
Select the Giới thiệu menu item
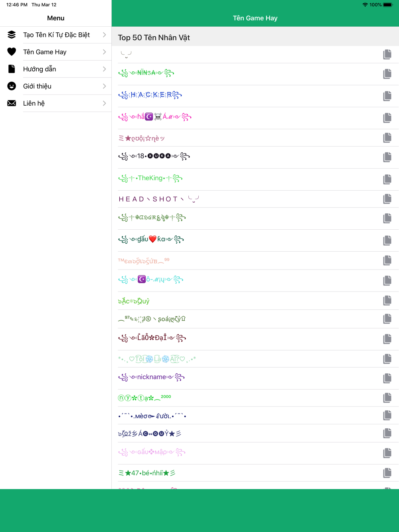56,86
